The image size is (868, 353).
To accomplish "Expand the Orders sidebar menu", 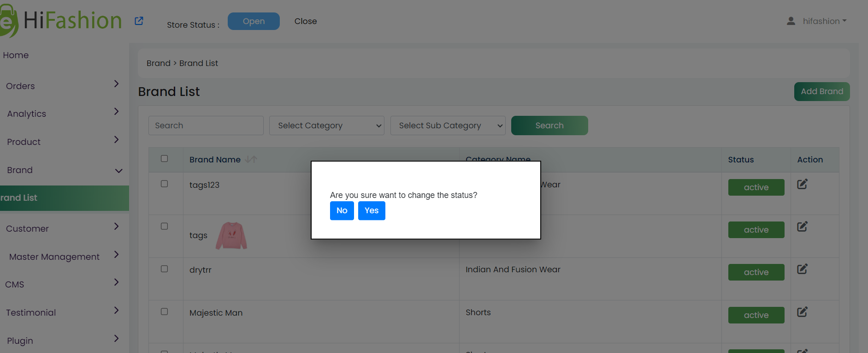I will [62, 86].
